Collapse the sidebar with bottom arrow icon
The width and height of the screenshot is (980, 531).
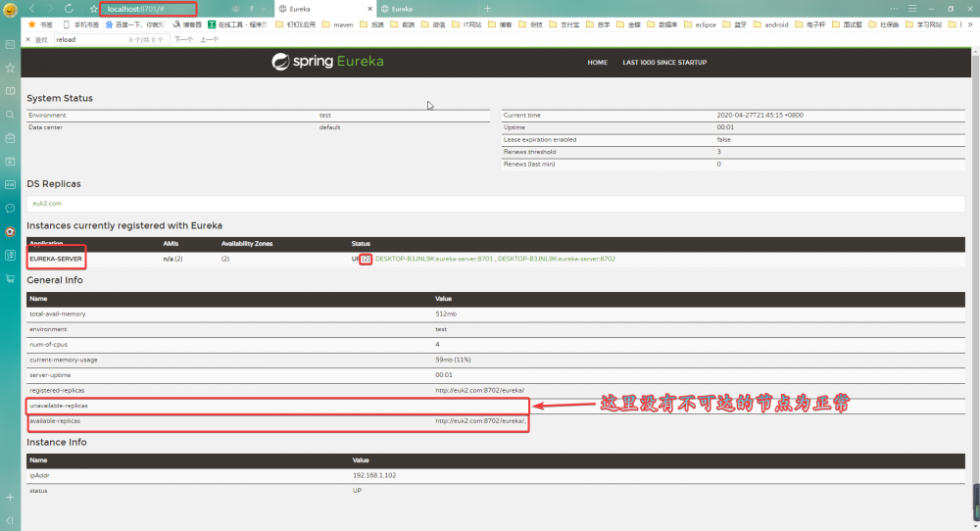(x=10, y=520)
